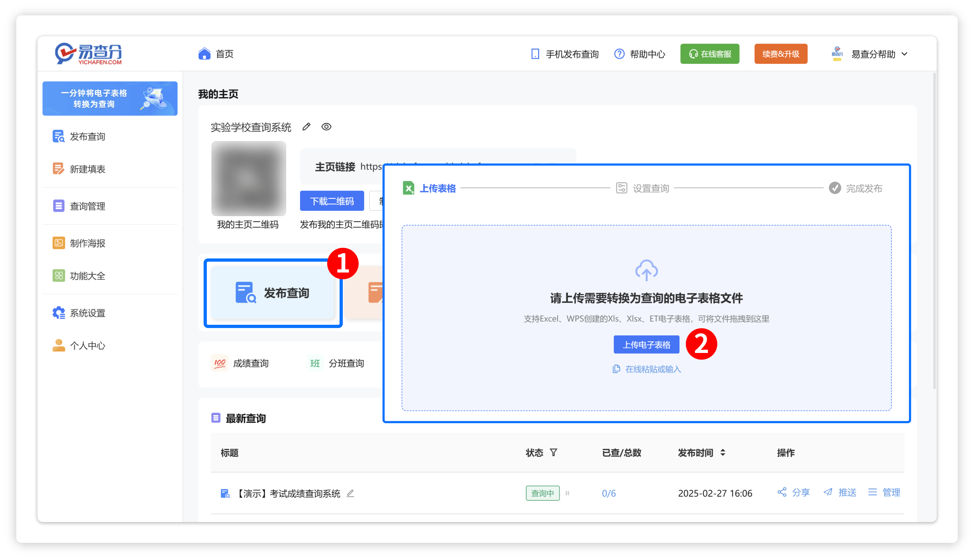
Task: Open 个人中心 in the sidebar
Action: click(79, 346)
